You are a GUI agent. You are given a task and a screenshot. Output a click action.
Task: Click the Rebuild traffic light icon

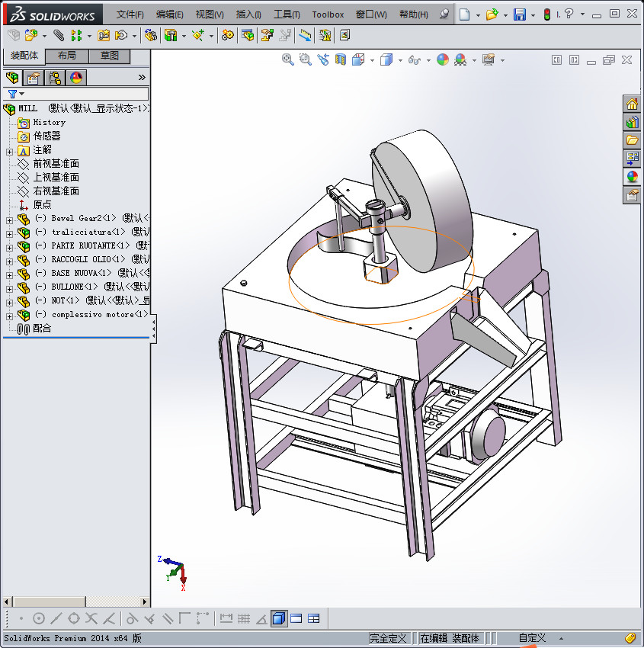[x=547, y=14]
